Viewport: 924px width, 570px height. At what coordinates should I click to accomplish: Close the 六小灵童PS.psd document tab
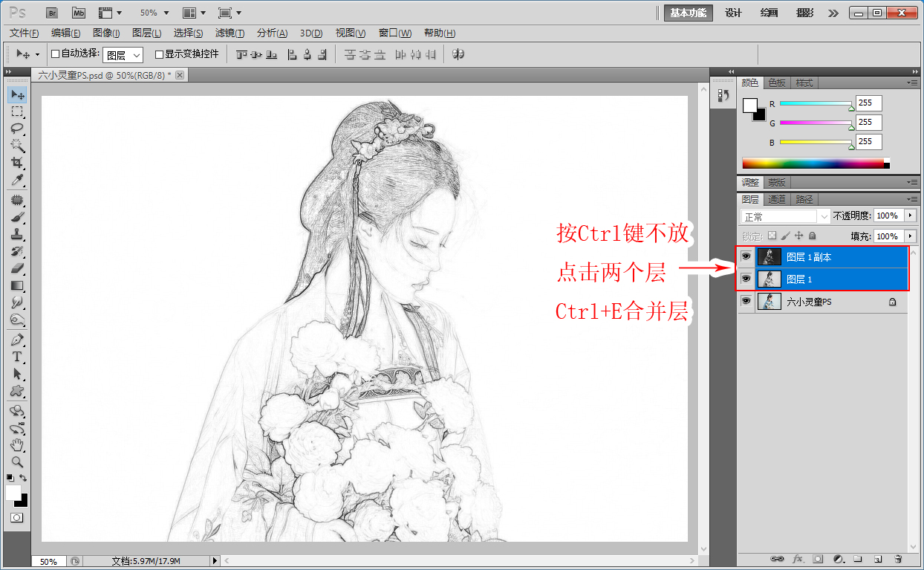point(180,75)
